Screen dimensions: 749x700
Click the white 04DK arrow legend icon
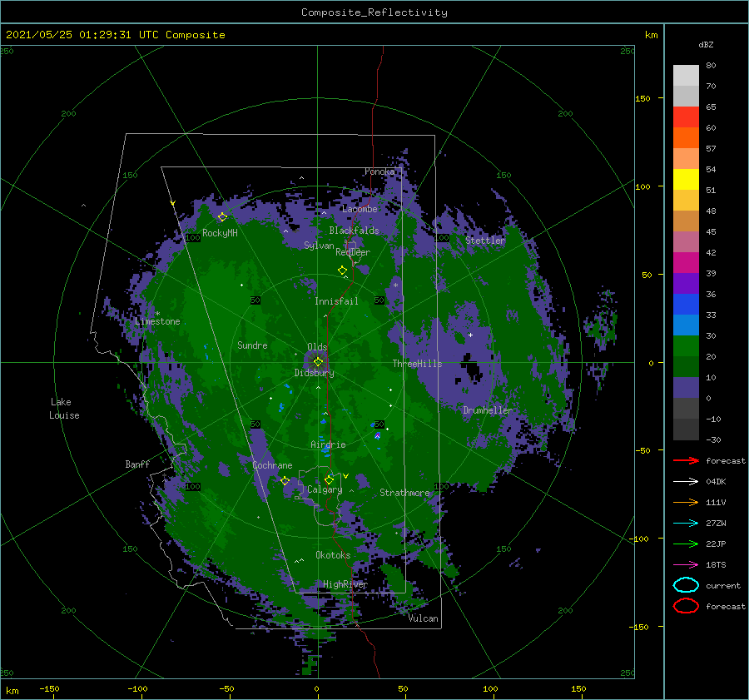click(x=686, y=481)
